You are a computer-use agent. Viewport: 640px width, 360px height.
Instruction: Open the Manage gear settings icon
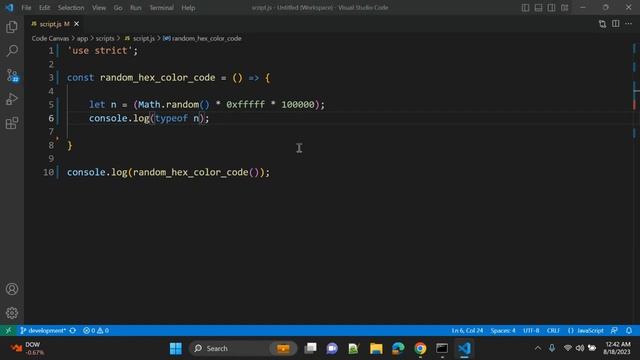pos(12,313)
